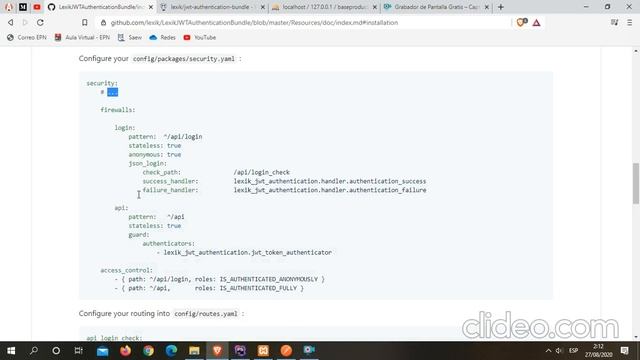Viewport: 640px width, 360px height.
Task: Bookmark this page using the bookmark icon
Action: coord(84,22)
